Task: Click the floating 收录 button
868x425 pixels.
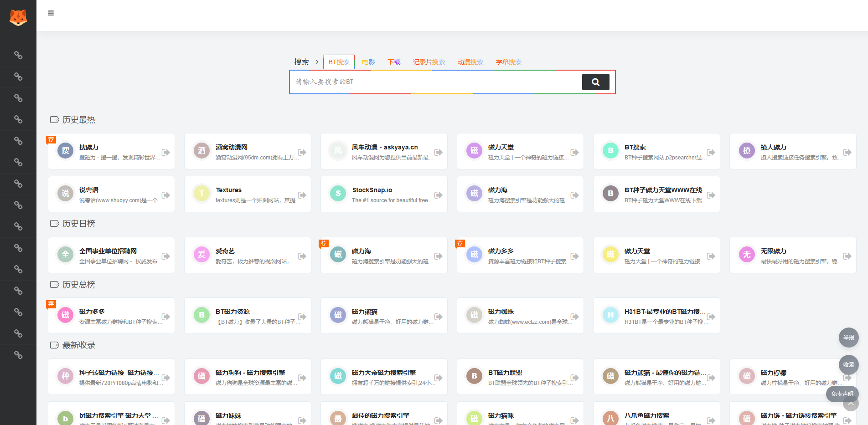Action: [x=848, y=365]
